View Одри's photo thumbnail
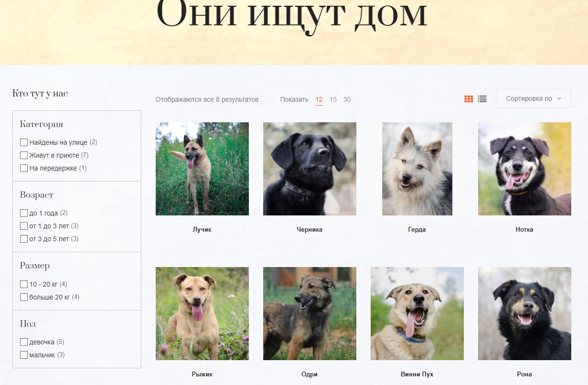This screenshot has width=588, height=385. (x=310, y=313)
